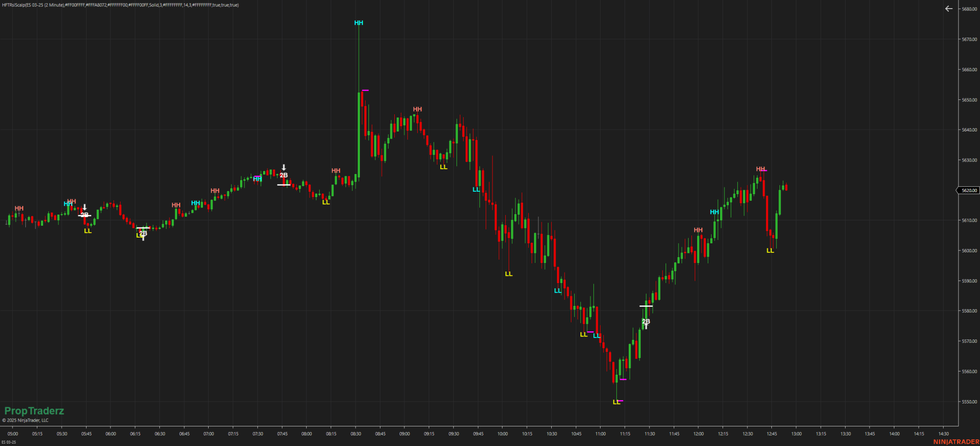Click the 2025 NinjaTrader, LLC copyright text
Image resolution: width=980 pixels, height=446 pixels.
tap(25, 421)
